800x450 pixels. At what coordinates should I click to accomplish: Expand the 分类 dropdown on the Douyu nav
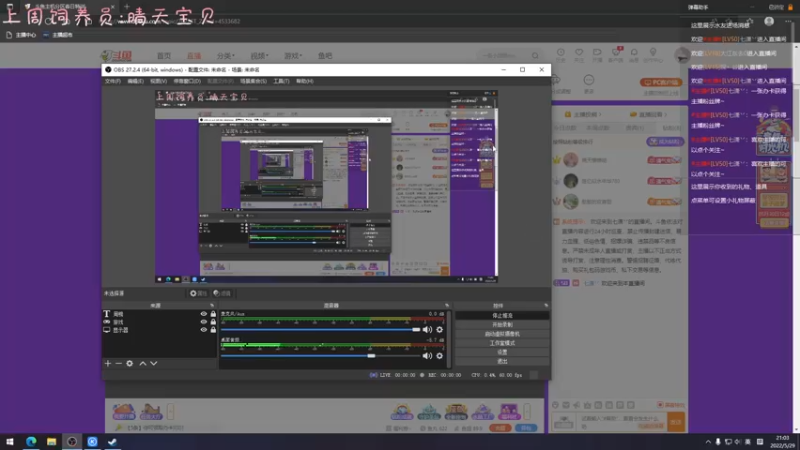coord(226,56)
